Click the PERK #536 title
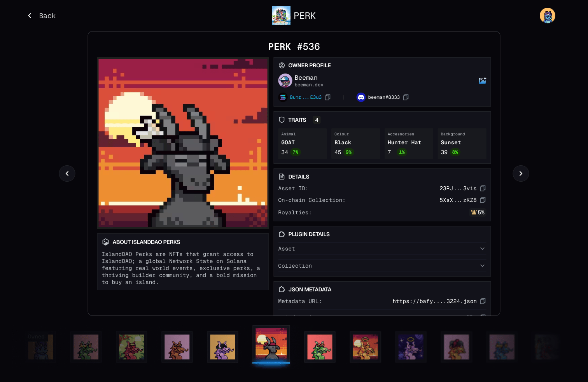Screen dimensions: 588x382 294,47
